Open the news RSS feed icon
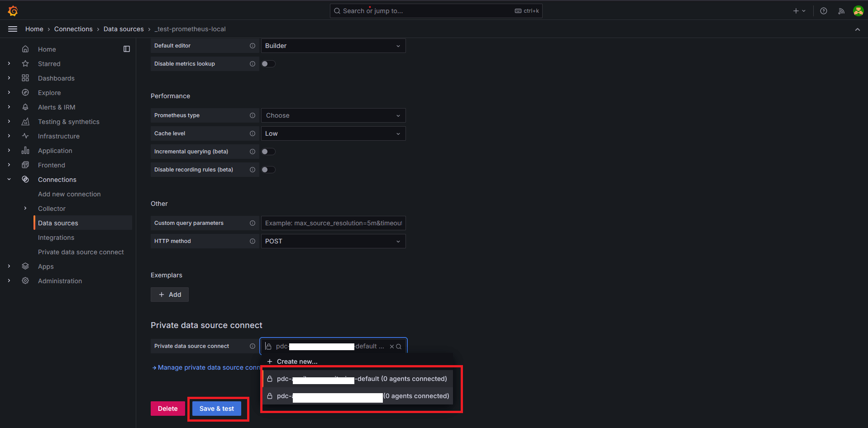This screenshot has width=868, height=428. (841, 11)
